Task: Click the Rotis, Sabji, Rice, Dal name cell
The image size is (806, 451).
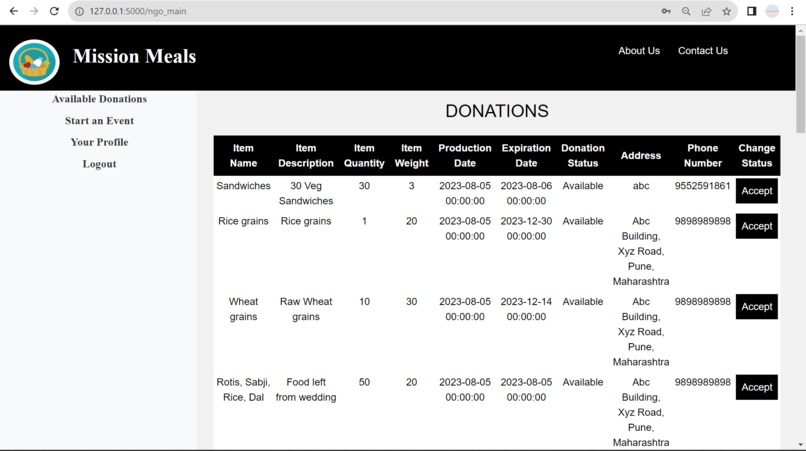Action: [x=243, y=390]
